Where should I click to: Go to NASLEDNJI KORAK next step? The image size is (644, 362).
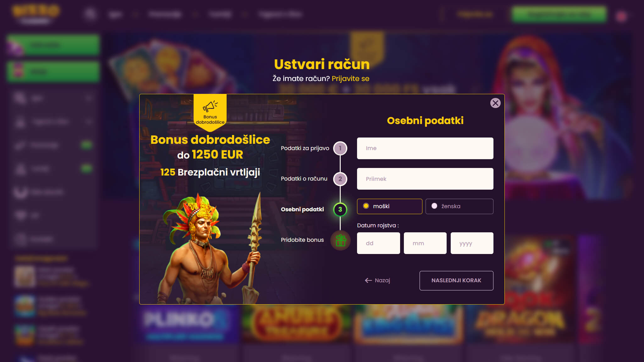coord(456,280)
